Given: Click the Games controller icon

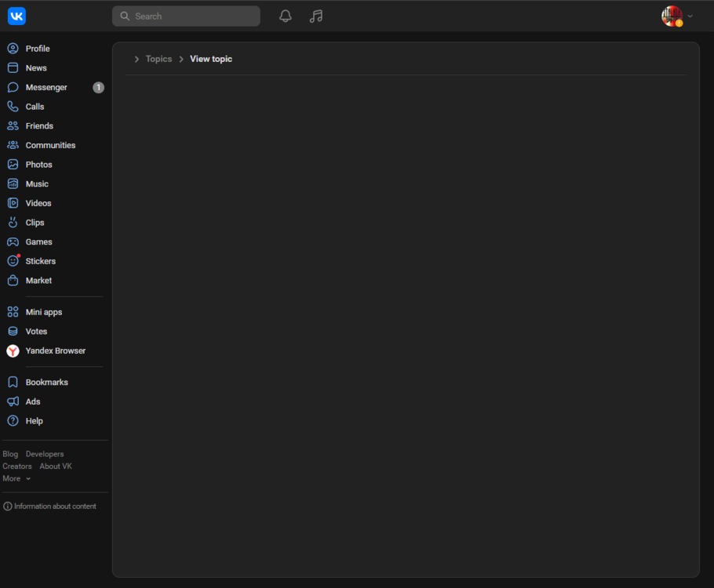Looking at the screenshot, I should point(13,241).
